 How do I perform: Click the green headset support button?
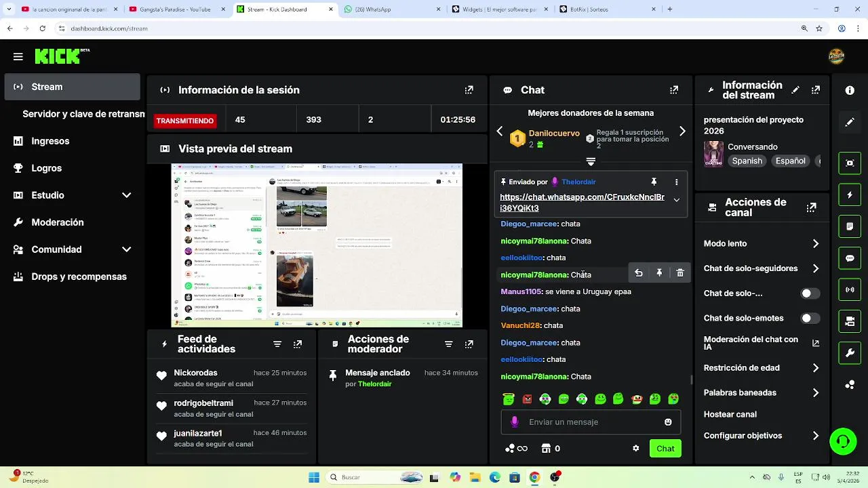pos(843,441)
